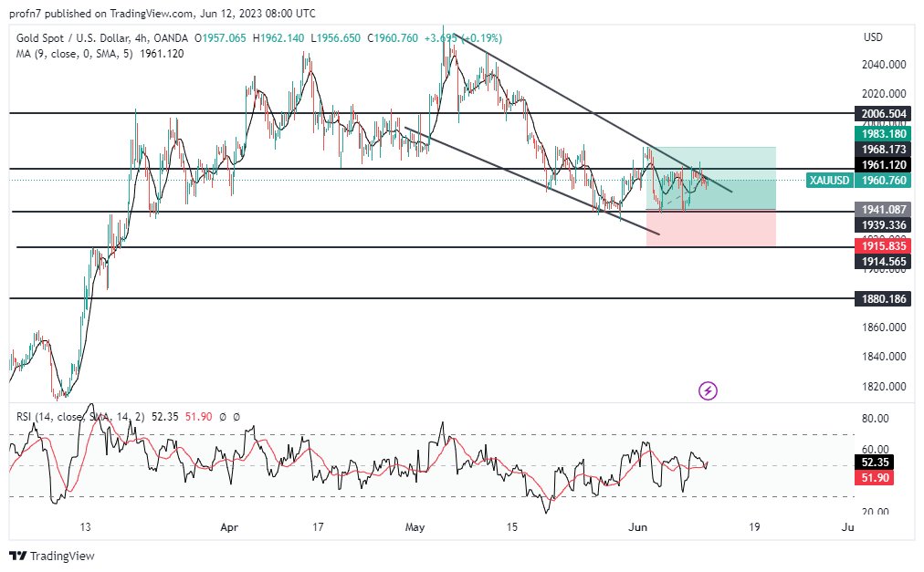Click the green long position target zone
The image size is (924, 572).
coord(711,179)
